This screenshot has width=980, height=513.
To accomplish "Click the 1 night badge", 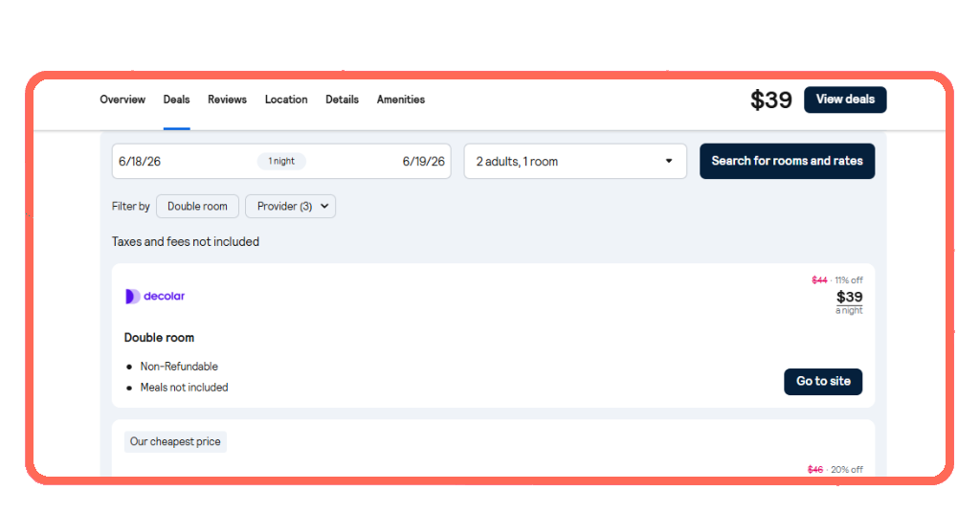I will (281, 161).
